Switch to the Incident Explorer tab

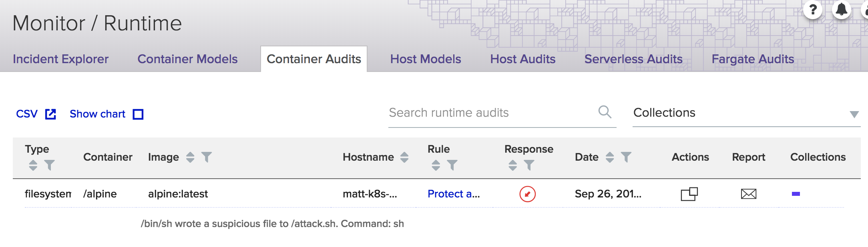click(x=60, y=59)
